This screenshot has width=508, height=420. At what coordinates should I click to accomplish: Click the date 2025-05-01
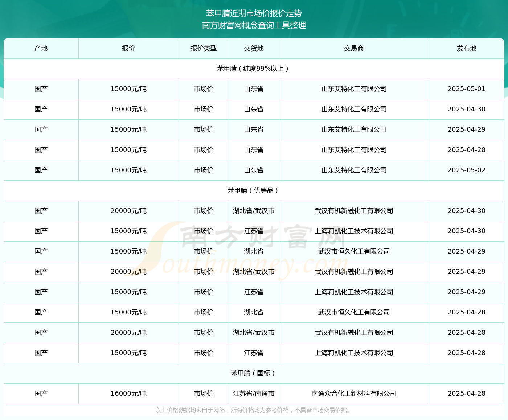[467, 89]
